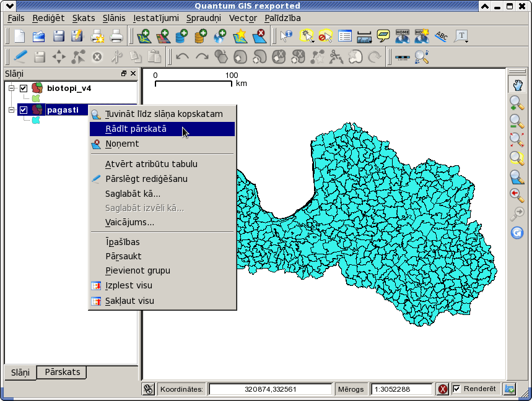Viewport: 532px width, 401px height.
Task: Collapse the pagasti layer tree node
Action: coord(12,110)
